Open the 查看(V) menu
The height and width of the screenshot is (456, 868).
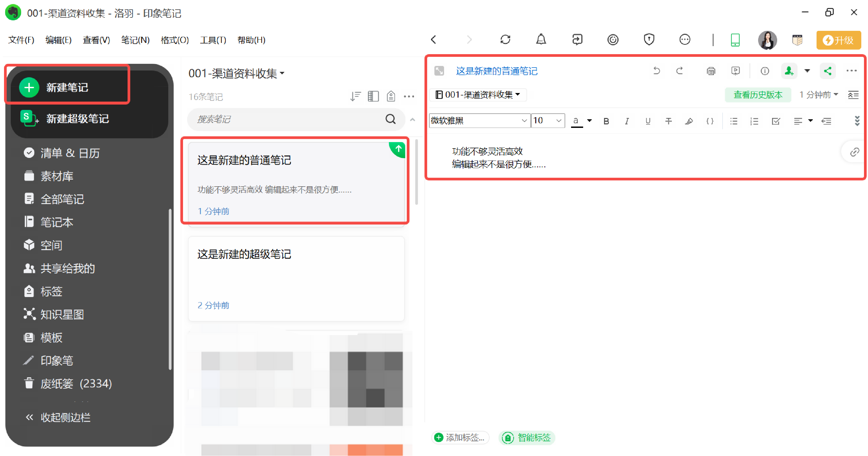(96, 40)
